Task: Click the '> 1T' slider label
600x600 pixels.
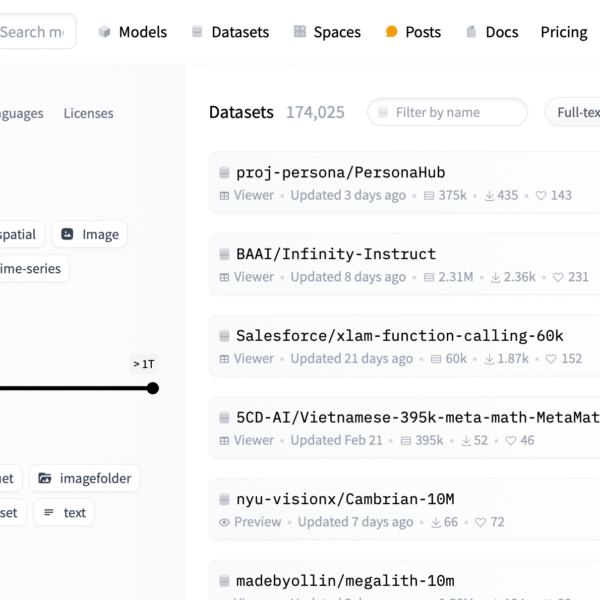Action: 144,364
